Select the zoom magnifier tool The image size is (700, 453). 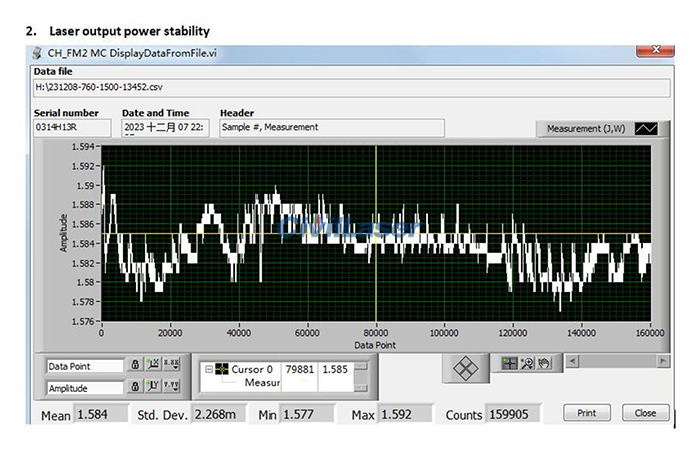pyautogui.click(x=525, y=363)
